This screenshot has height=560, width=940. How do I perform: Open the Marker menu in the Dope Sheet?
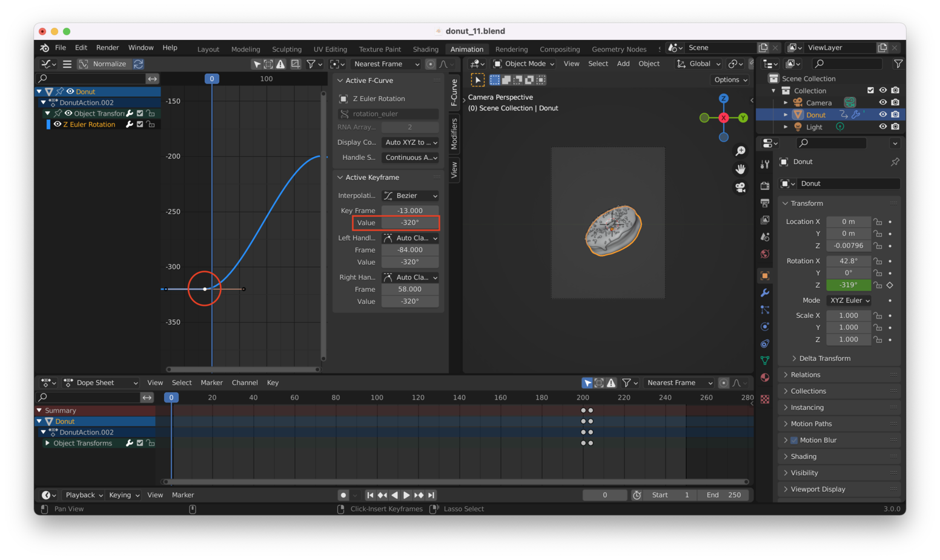click(x=211, y=383)
